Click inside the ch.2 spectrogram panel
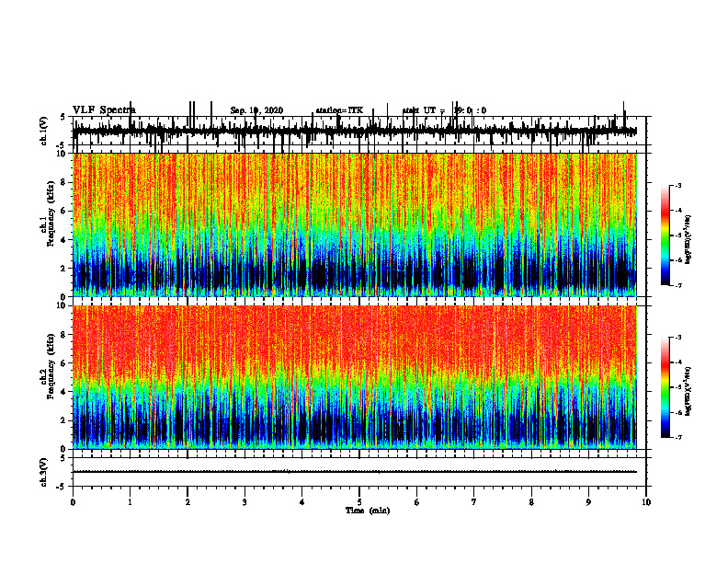 click(355, 377)
